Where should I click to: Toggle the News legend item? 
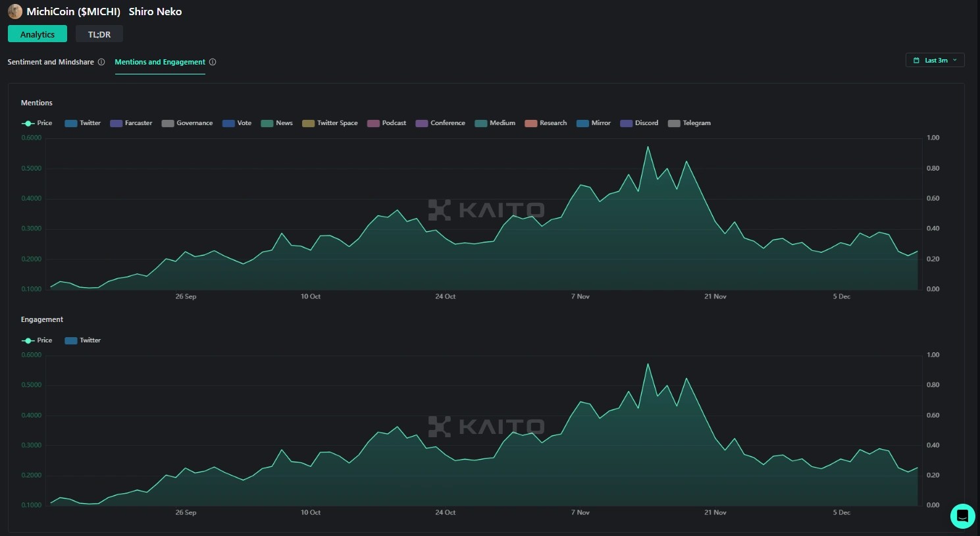(277, 123)
